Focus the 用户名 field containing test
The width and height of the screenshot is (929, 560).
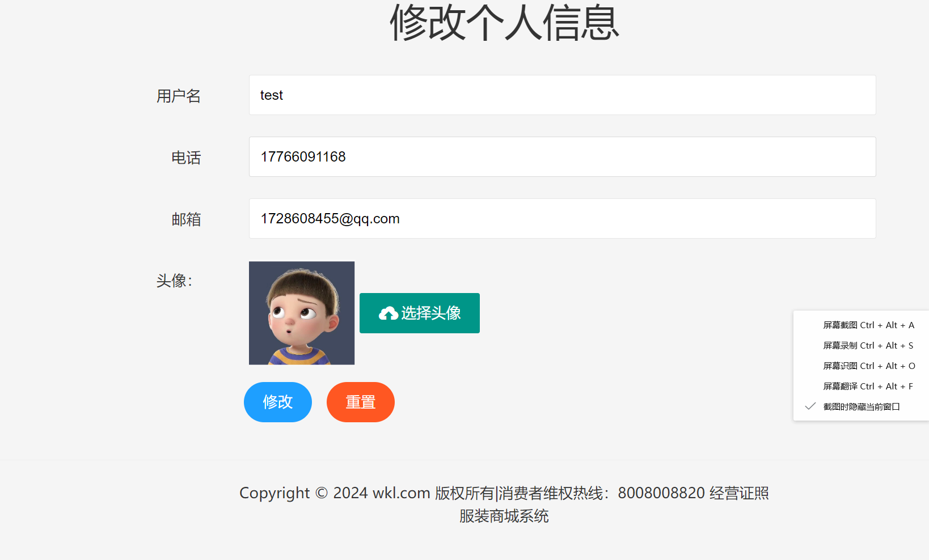click(561, 95)
